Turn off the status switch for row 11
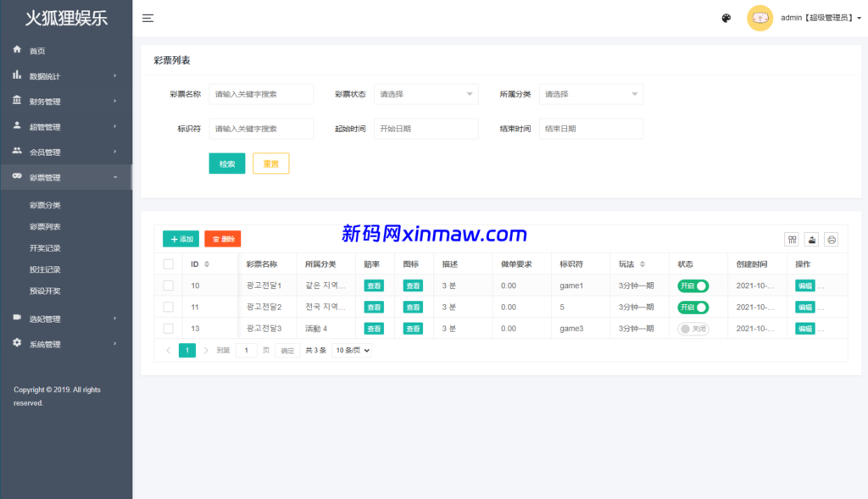Image resolution: width=868 pixels, height=499 pixels. click(693, 307)
